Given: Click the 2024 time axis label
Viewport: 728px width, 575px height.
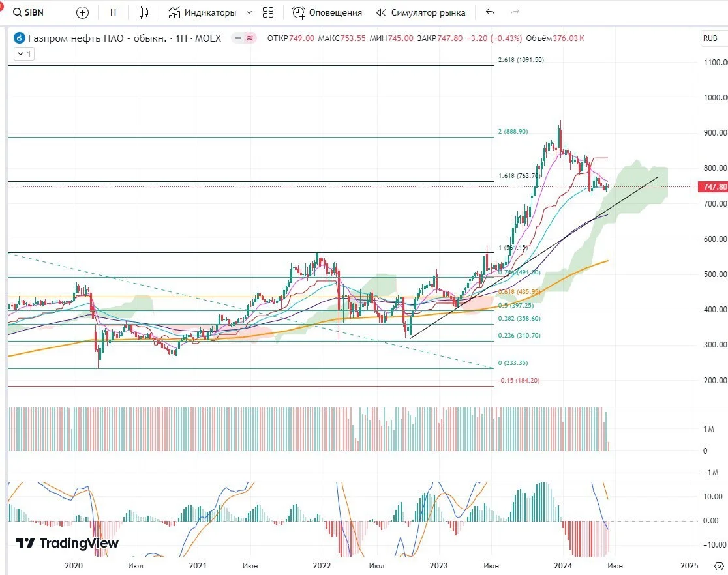Looking at the screenshot, I should pos(563,566).
